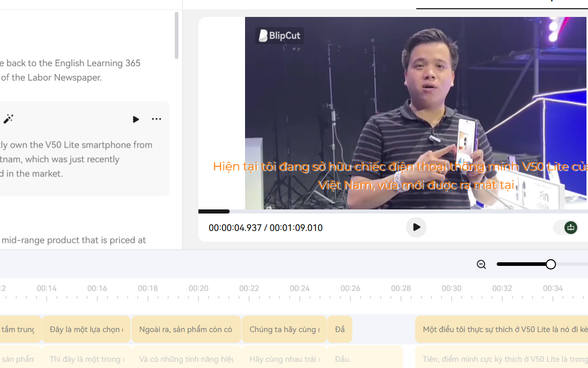Click the green subtitle display icon
Screen dimensions: 588x368
[x=571, y=227]
